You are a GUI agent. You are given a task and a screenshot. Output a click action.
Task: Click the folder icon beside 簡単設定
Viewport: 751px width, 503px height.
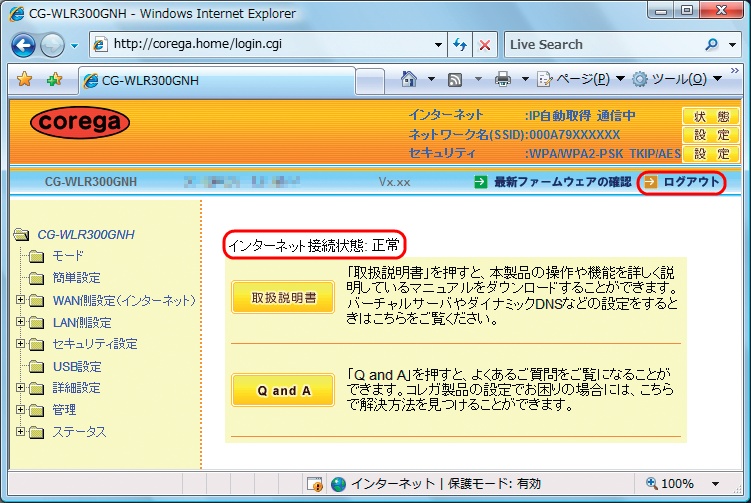(36, 279)
